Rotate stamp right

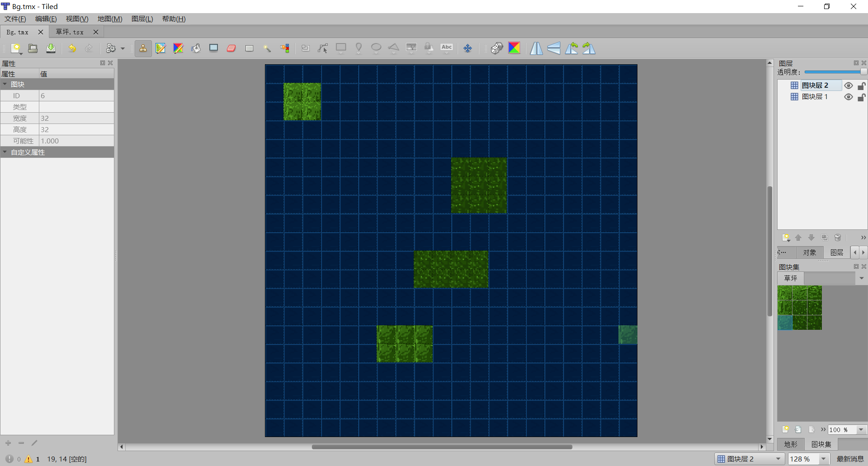click(x=589, y=48)
